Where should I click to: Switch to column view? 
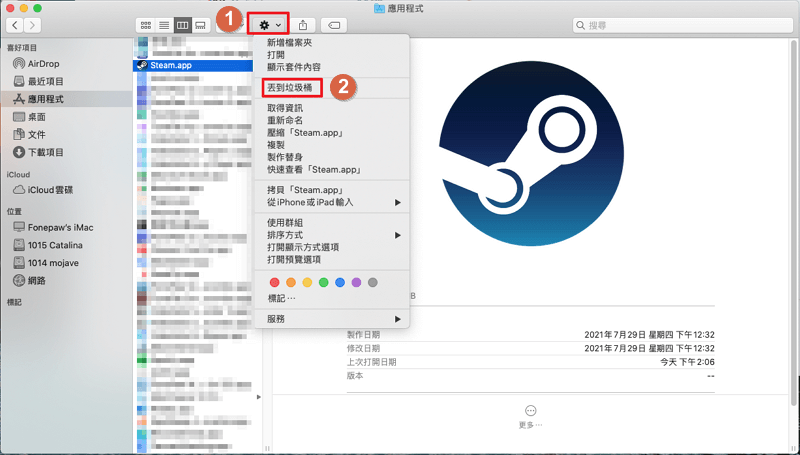click(182, 25)
